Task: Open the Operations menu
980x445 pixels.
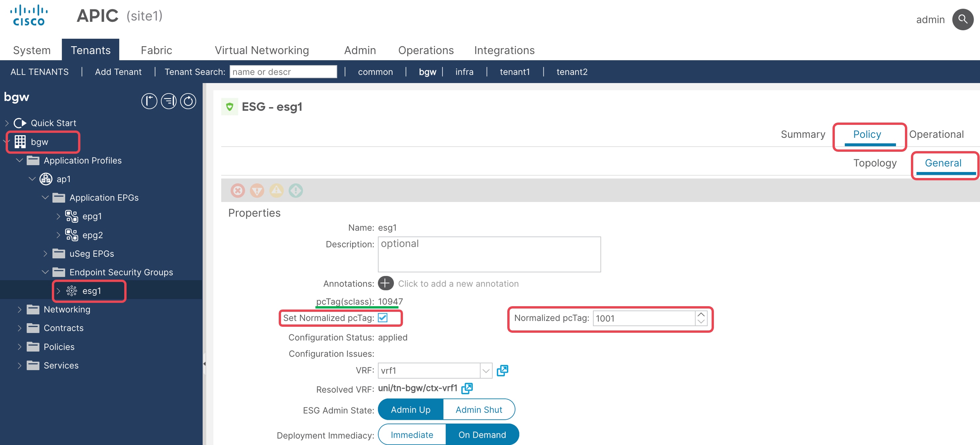Action: (x=426, y=50)
